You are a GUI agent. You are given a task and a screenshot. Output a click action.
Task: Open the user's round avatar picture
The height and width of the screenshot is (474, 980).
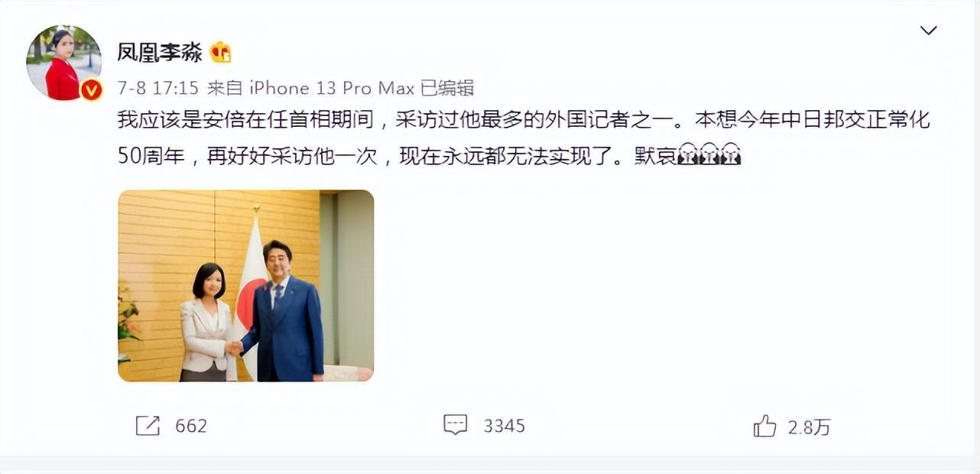click(x=63, y=63)
